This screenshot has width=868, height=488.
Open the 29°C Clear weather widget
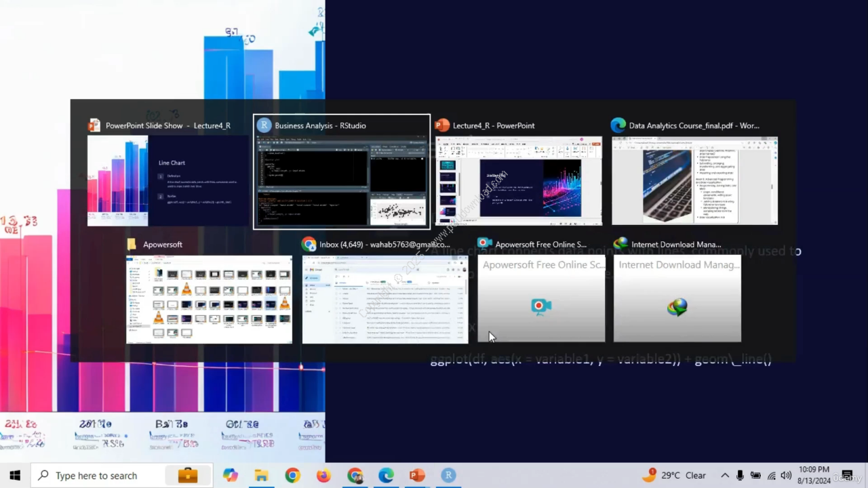tap(675, 476)
